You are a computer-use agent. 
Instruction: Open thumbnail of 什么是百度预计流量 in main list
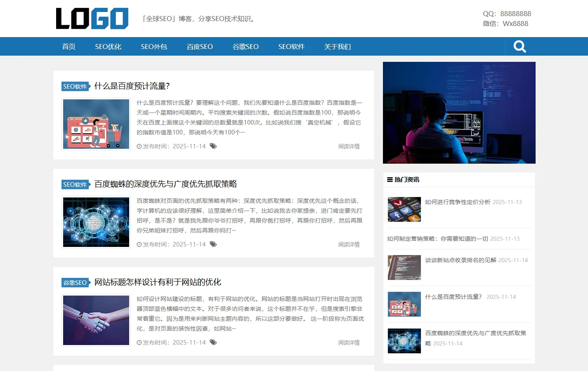pos(96,124)
